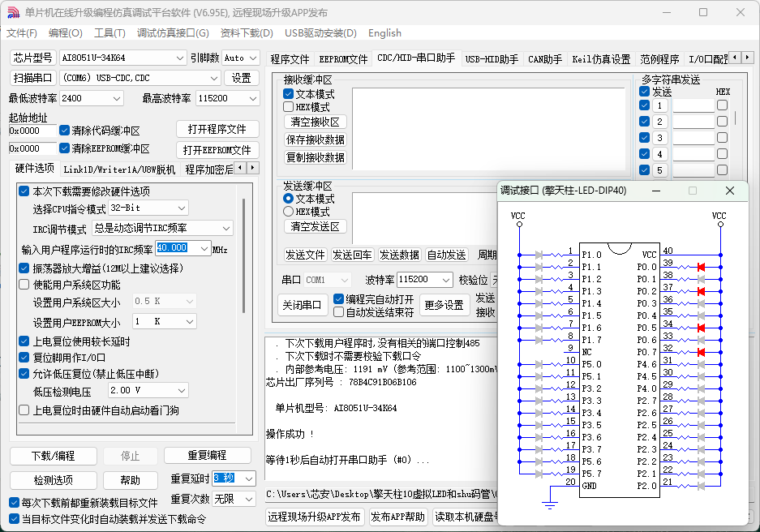Screen dimensions: 760x532
Task: Click the grey LED on pin P0.3
Action: tap(701, 303)
